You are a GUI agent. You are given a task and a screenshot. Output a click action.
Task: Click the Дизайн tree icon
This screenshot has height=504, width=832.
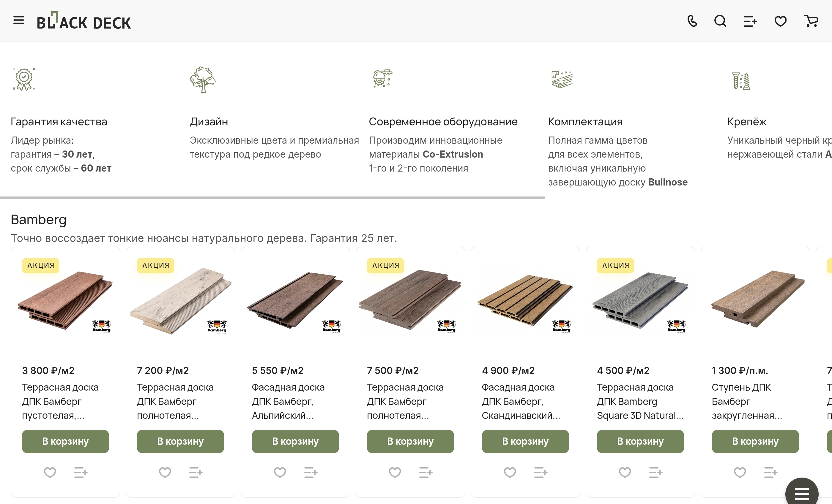pyautogui.click(x=203, y=80)
